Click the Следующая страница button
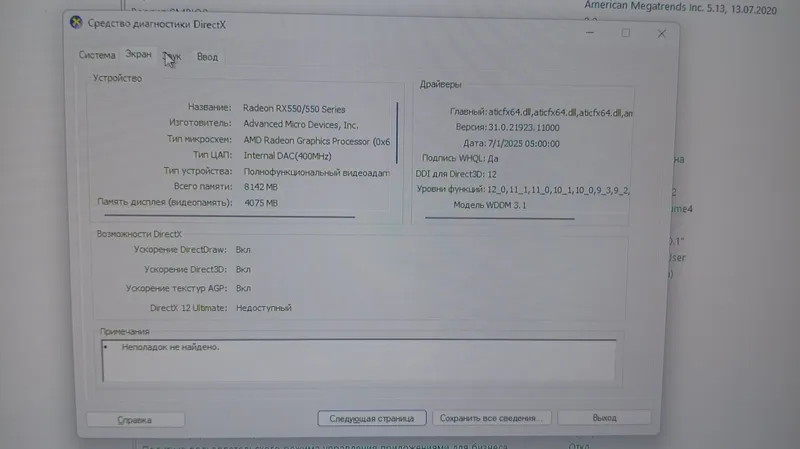Image resolution: width=800 pixels, height=449 pixels. [x=371, y=418]
